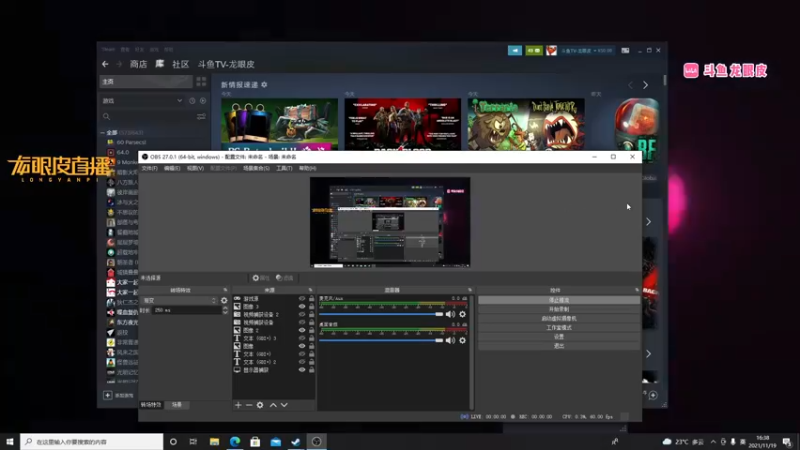The image size is (800, 450).
Task: Expand the Steam account name dropdown
Action: (587, 51)
